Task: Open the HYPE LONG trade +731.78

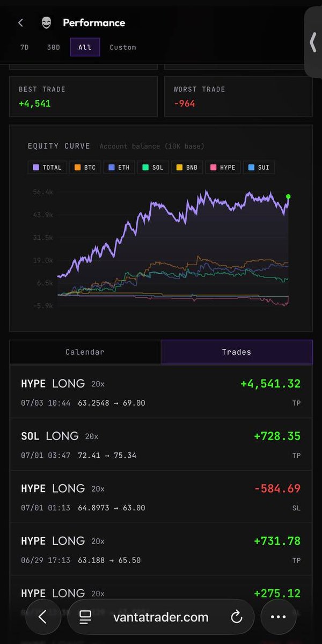Action: 161,550
